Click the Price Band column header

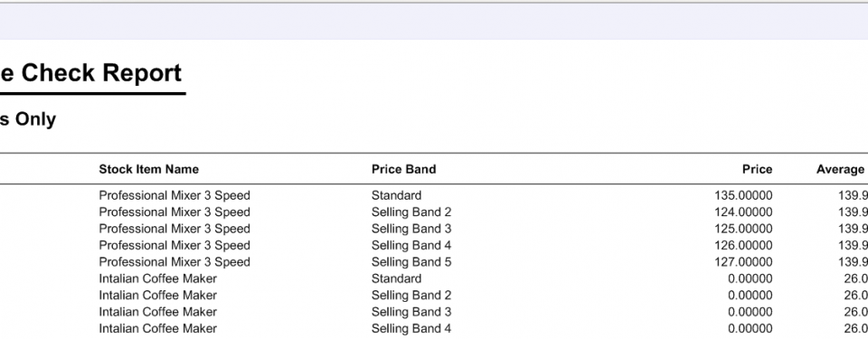403,170
